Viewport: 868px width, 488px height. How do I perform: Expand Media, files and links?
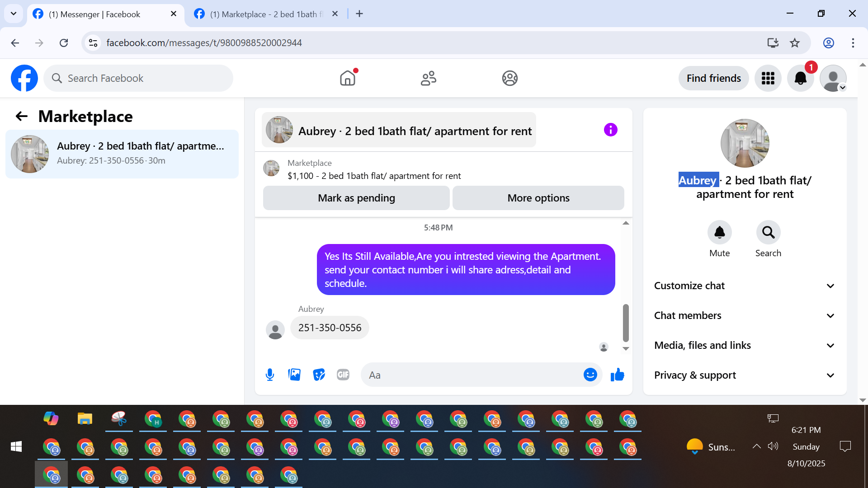745,345
